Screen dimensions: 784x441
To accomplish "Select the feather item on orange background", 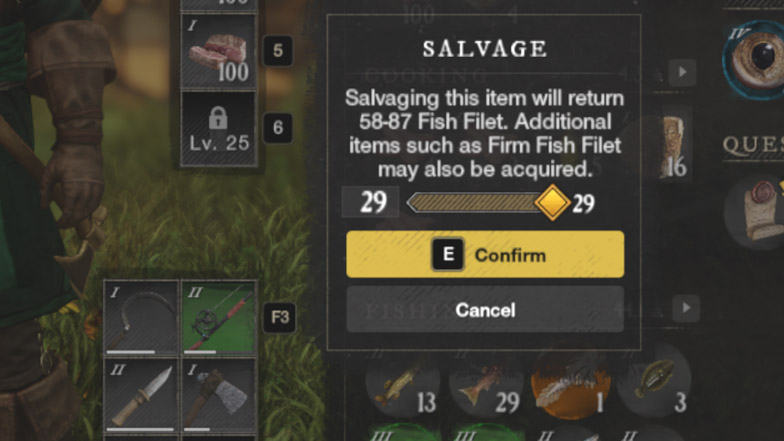I will click(x=570, y=386).
